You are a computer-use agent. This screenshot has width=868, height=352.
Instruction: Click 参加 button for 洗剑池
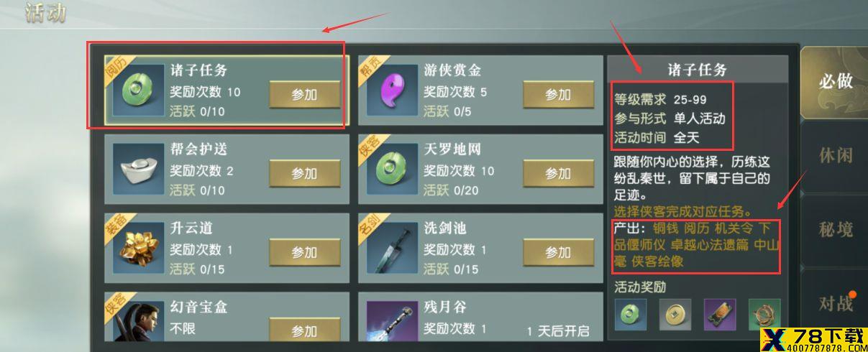558,253
